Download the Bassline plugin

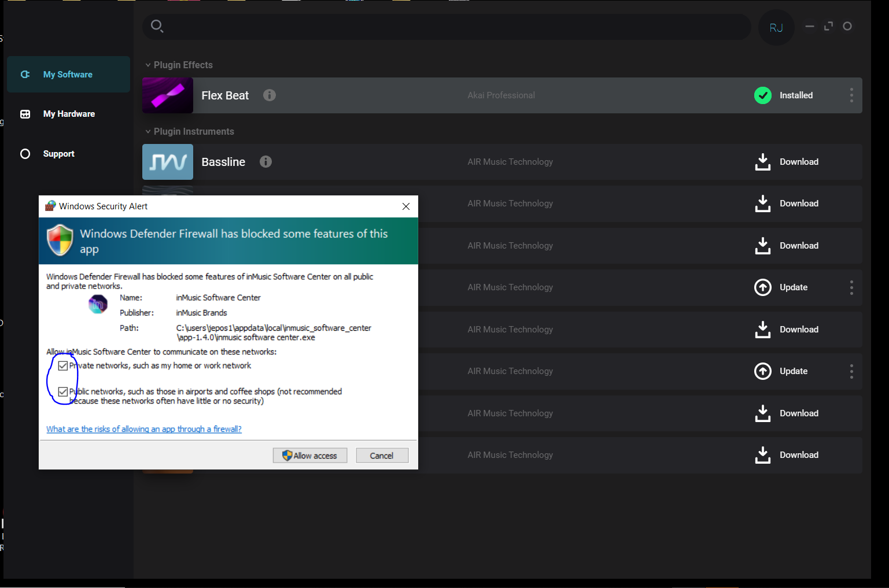point(787,162)
